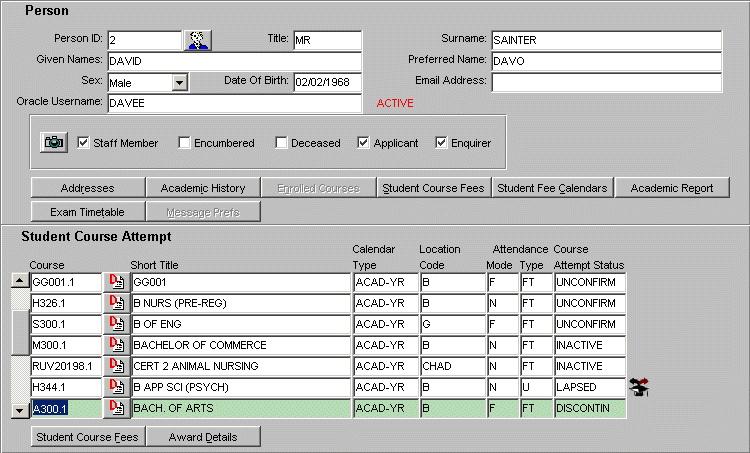Click document icon next to S300.1
Viewport: 750px width, 453px height.
[117, 324]
